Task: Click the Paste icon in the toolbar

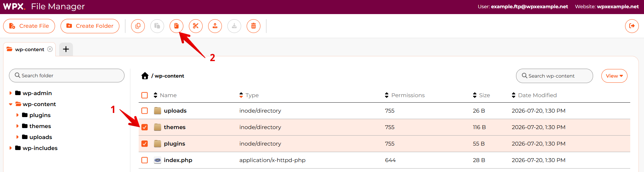Action: pyautogui.click(x=157, y=26)
